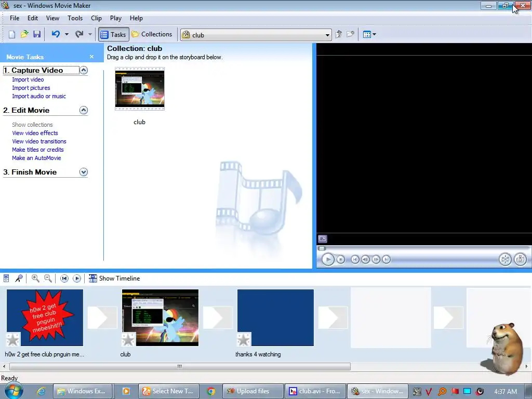Image resolution: width=532 pixels, height=399 pixels.
Task: Expand the Finish Movie section
Action: 84,172
